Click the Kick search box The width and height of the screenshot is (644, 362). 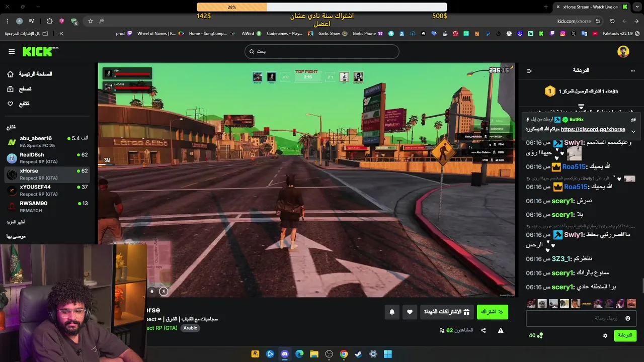pyautogui.click(x=322, y=51)
